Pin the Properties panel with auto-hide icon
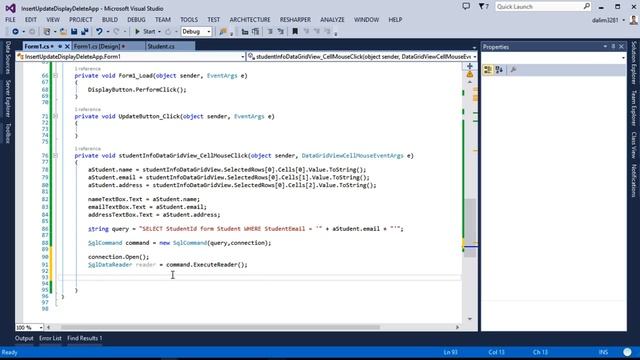The width and height of the screenshot is (640, 360). pos(613,47)
